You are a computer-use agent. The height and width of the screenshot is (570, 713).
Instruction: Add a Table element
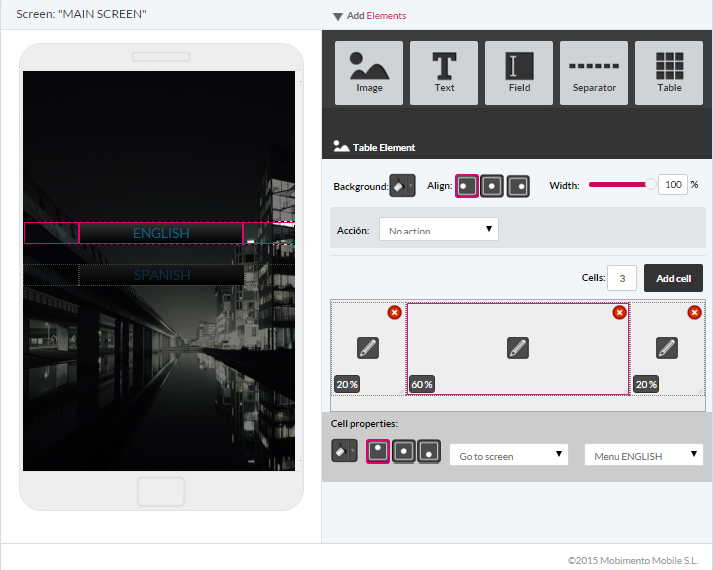[x=669, y=73]
